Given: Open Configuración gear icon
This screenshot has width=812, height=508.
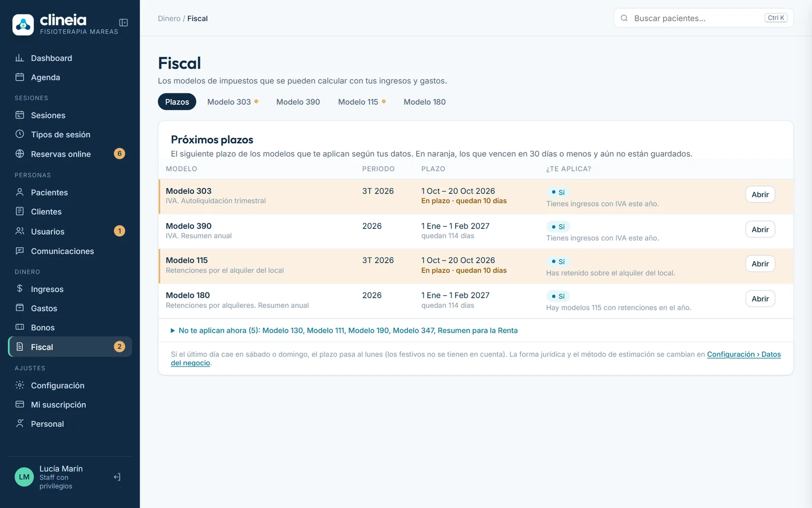Looking at the screenshot, I should pyautogui.click(x=20, y=385).
